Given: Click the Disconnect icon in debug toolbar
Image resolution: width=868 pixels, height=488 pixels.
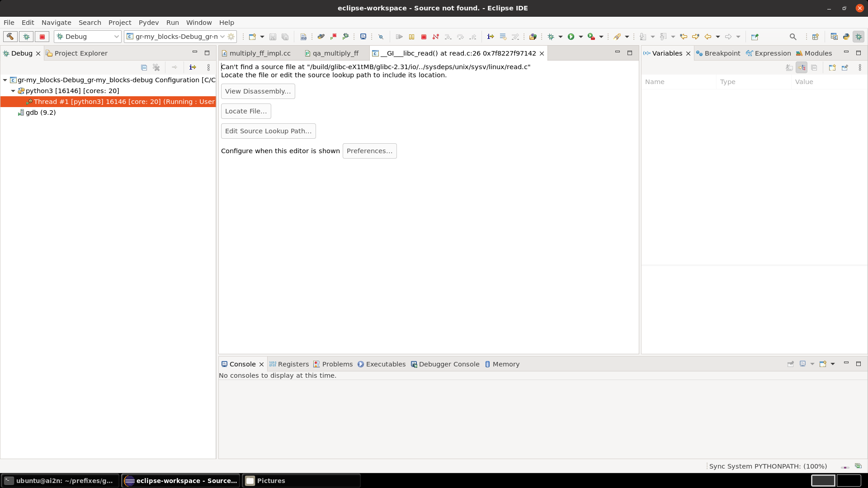Looking at the screenshot, I should coord(436,37).
